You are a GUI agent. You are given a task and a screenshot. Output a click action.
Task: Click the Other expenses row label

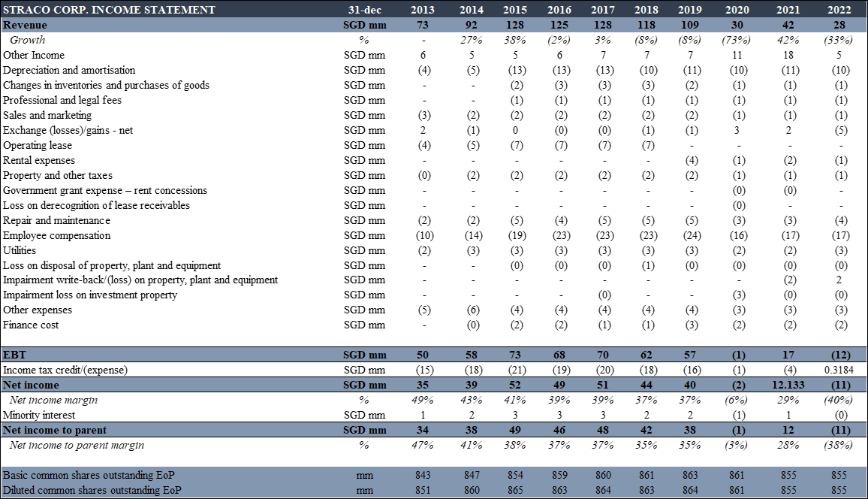pos(38,310)
